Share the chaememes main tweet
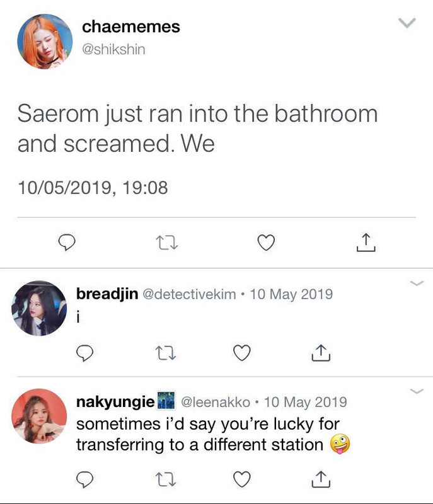 [x=366, y=243]
